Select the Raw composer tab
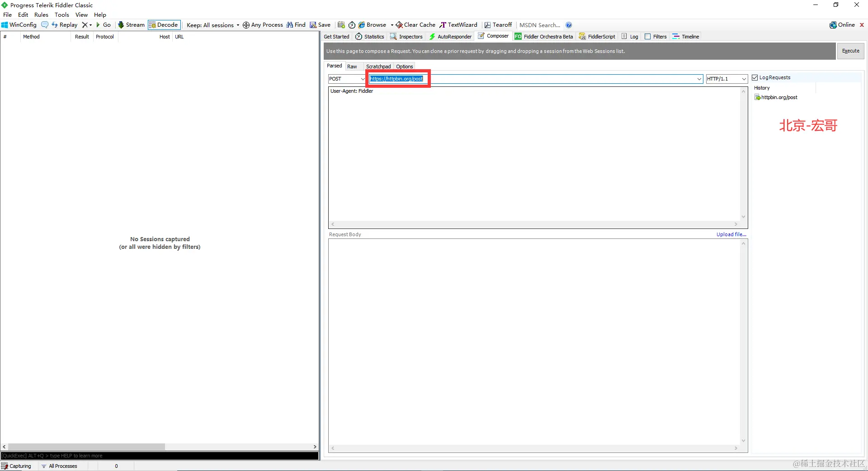The width and height of the screenshot is (868, 471). (x=352, y=67)
